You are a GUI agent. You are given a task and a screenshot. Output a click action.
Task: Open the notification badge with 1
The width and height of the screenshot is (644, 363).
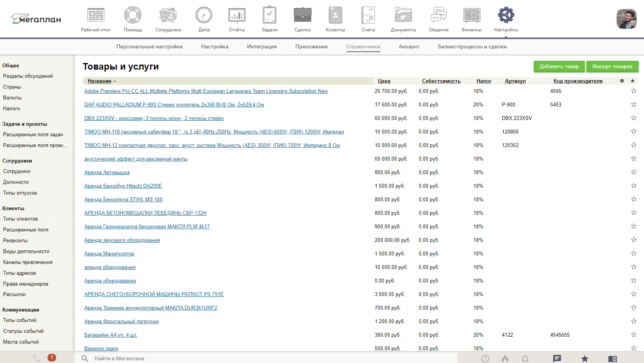tap(52, 358)
